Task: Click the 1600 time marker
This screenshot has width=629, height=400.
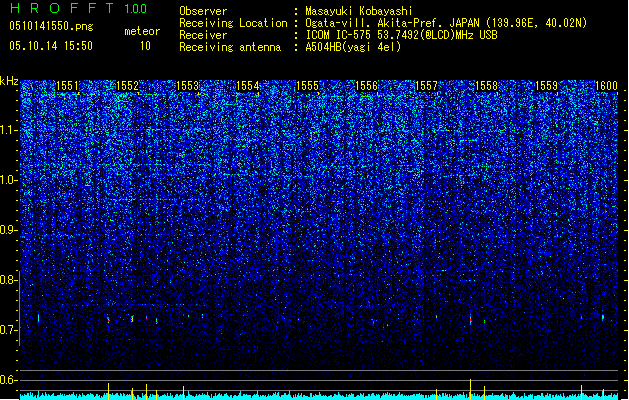Action: [606, 86]
